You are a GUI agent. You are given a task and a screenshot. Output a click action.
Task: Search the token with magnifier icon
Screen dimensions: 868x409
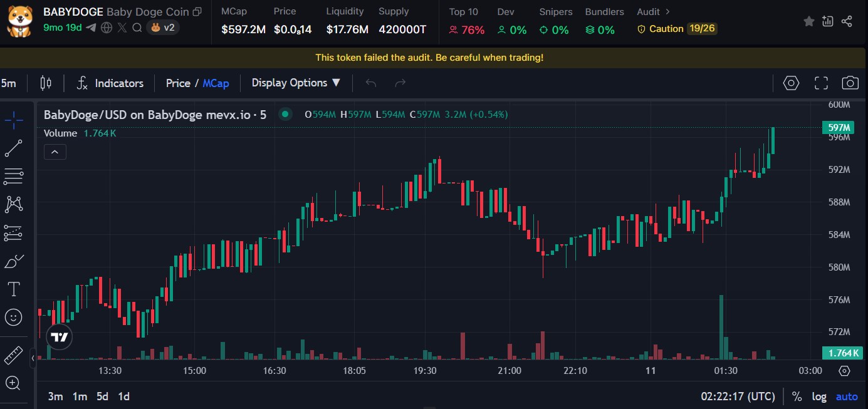pyautogui.click(x=137, y=28)
